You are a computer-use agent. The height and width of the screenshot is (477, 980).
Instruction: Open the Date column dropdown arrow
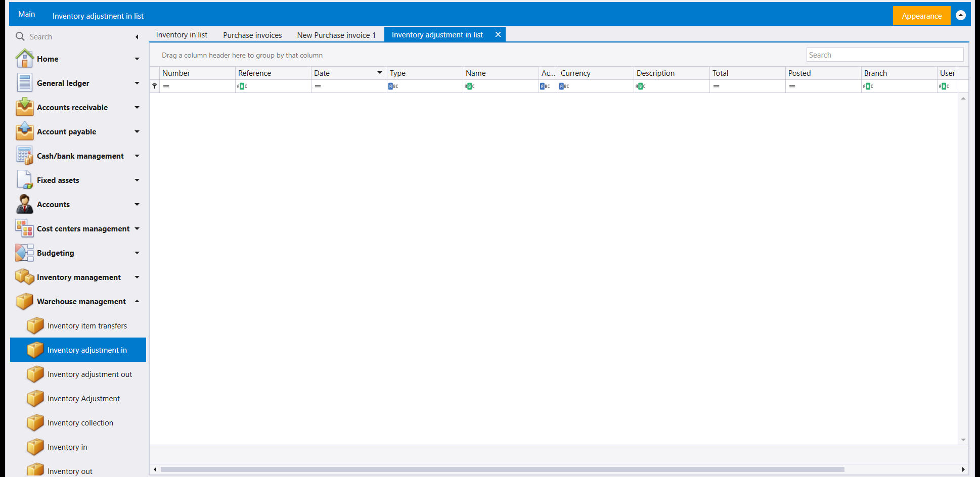[380, 73]
